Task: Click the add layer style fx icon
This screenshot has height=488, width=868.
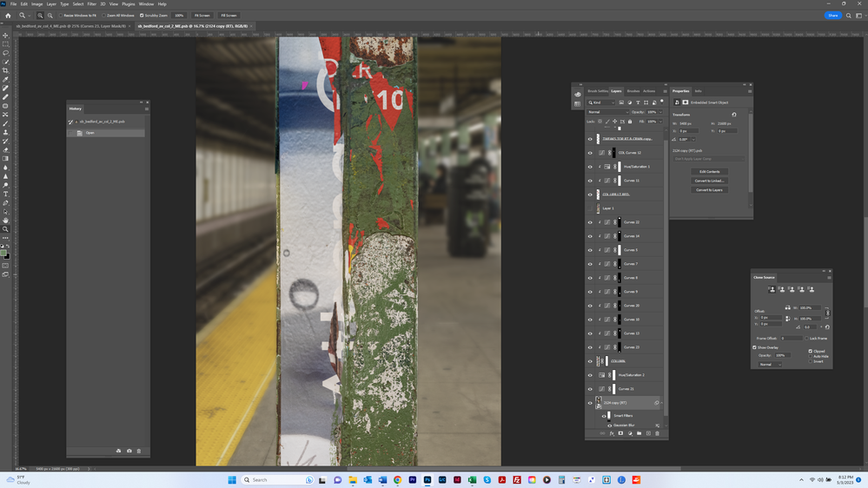Action: pyautogui.click(x=612, y=433)
